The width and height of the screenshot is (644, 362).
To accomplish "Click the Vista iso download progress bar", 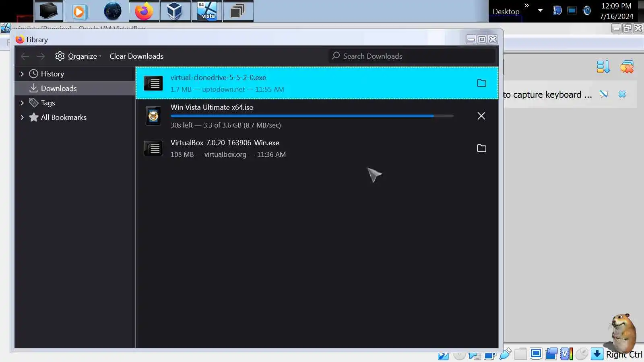I will [312, 116].
